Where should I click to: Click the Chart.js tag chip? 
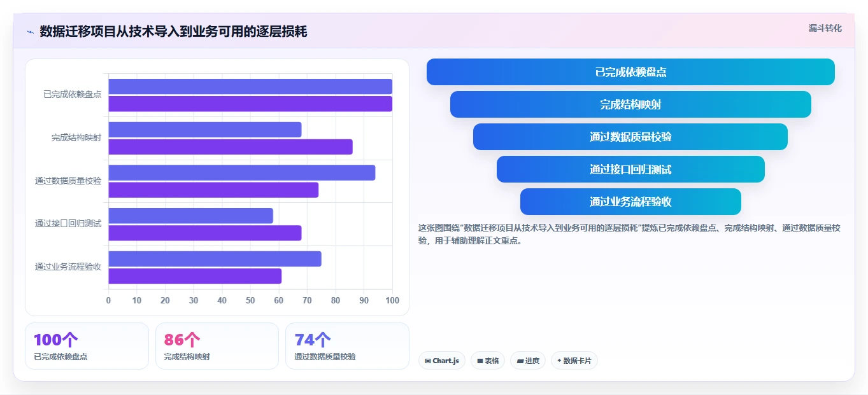(442, 361)
